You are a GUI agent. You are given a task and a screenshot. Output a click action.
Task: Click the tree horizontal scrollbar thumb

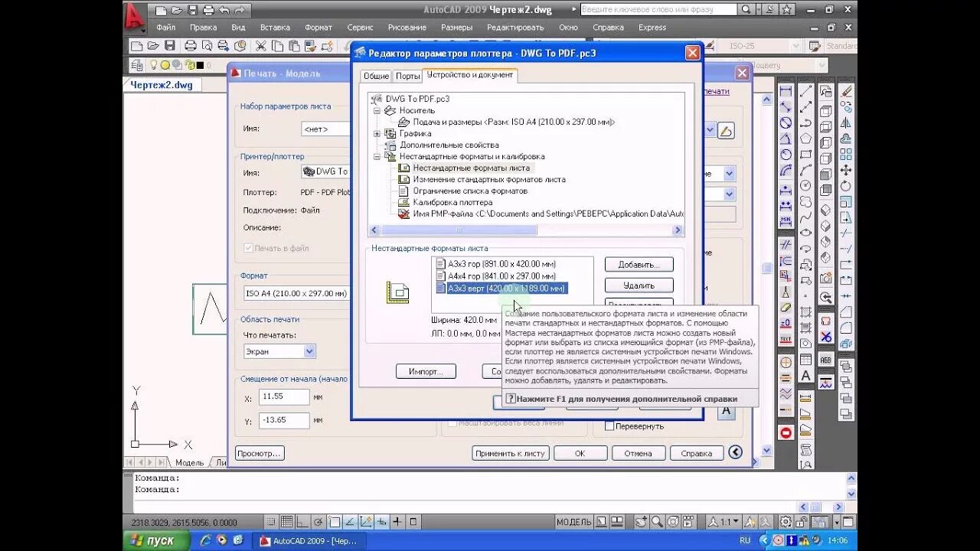click(459, 230)
